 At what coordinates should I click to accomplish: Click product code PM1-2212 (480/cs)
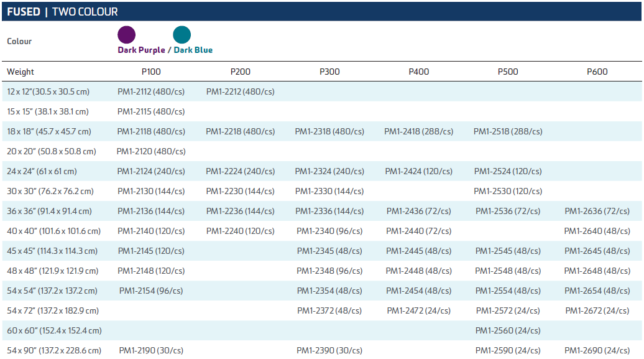point(240,91)
